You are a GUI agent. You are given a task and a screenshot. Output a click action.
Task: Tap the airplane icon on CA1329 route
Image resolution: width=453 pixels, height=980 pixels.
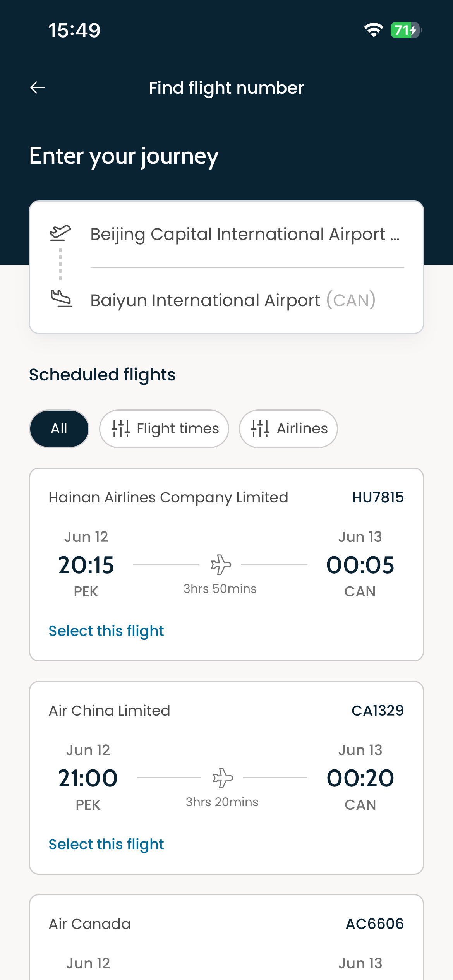[223, 778]
